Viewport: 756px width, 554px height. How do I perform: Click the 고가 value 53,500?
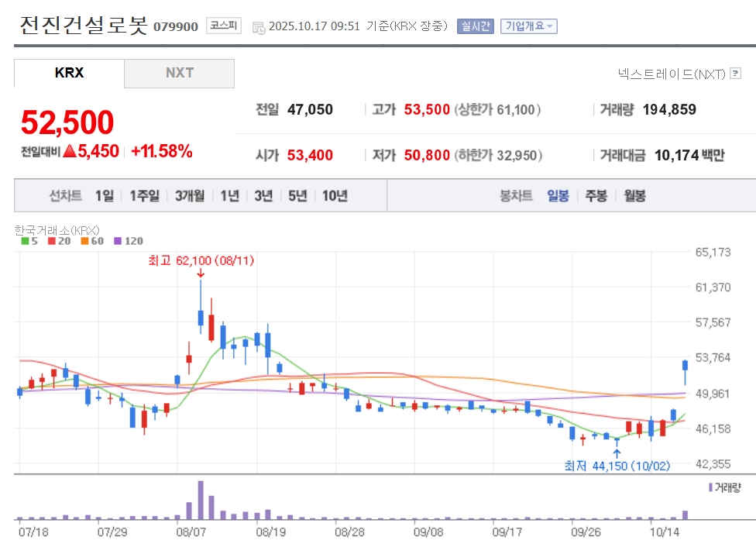pyautogui.click(x=427, y=109)
